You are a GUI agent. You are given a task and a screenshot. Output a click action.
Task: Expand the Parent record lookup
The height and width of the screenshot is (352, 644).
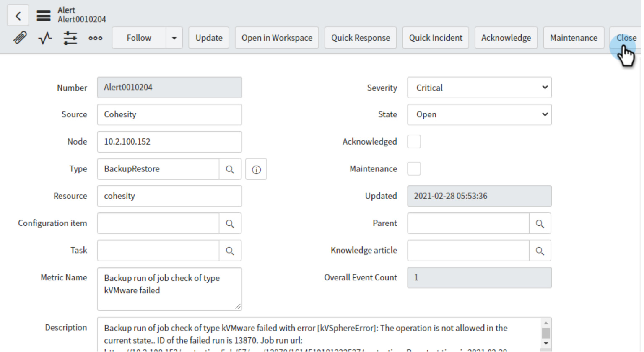(540, 223)
